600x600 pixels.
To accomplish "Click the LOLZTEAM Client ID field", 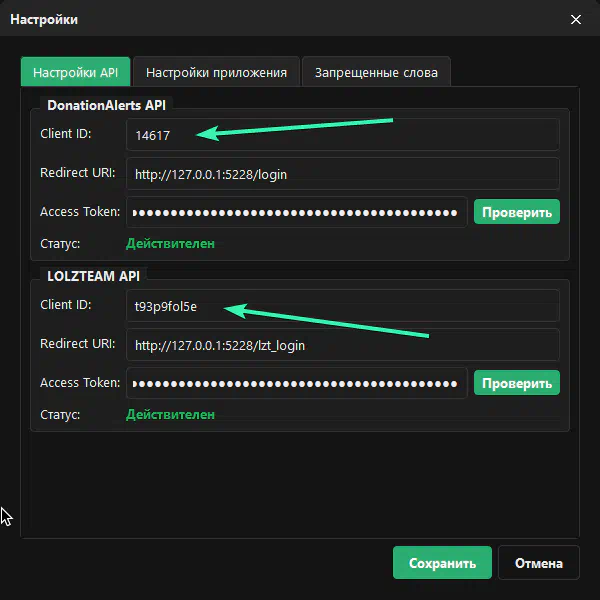I will click(342, 306).
